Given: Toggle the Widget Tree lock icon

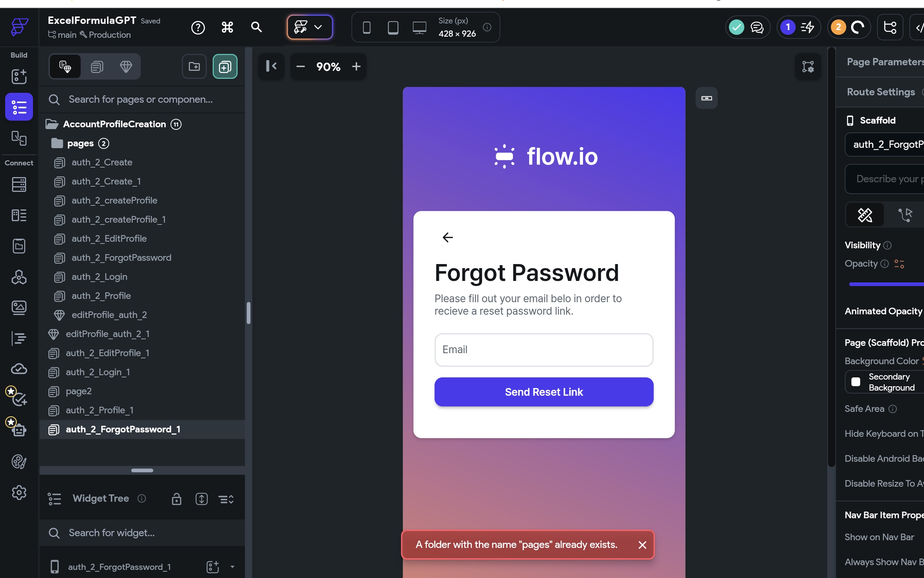Looking at the screenshot, I should coord(176,499).
